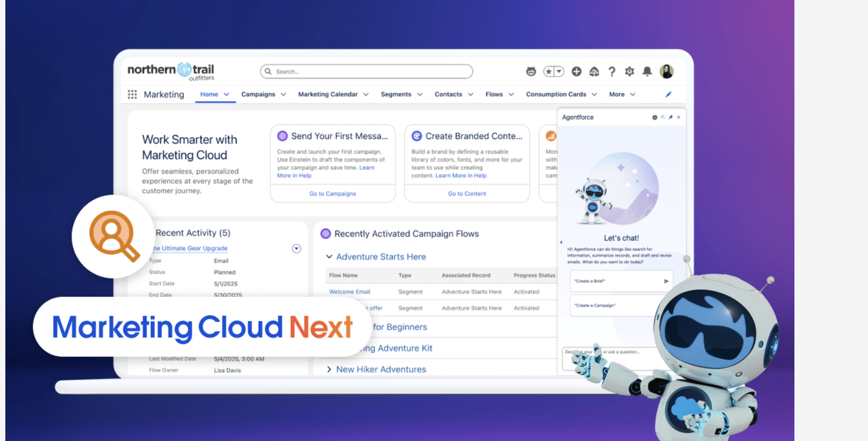
Task: Open the App Launcher grid icon
Action: coord(132,94)
